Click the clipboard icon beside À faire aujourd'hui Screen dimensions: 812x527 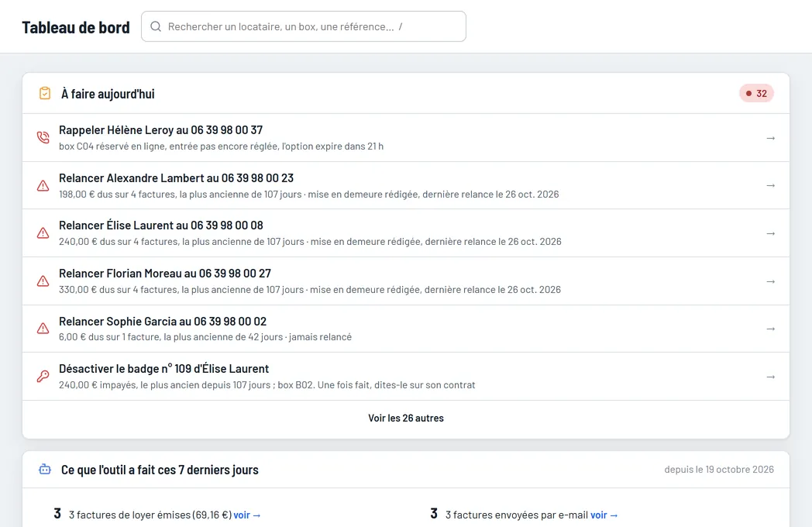point(45,93)
